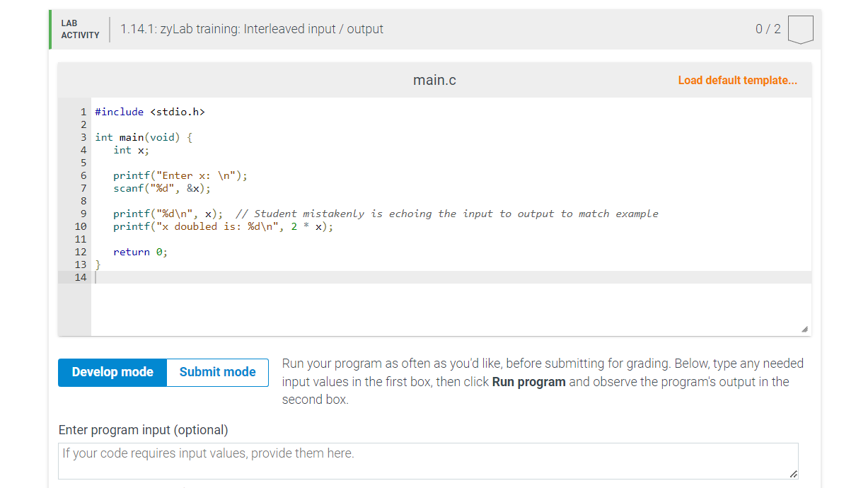868x488 pixels.
Task: Click the x doubled printf on line 10
Action: point(221,226)
